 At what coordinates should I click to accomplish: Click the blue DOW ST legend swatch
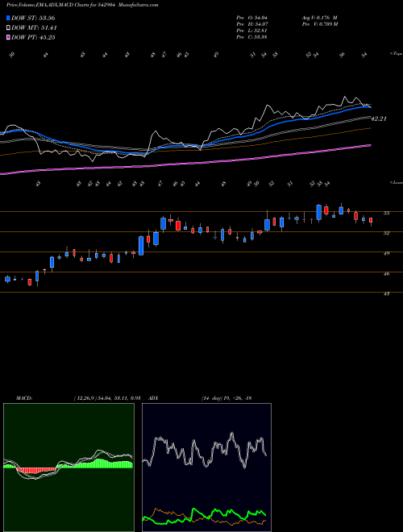[x=9, y=18]
